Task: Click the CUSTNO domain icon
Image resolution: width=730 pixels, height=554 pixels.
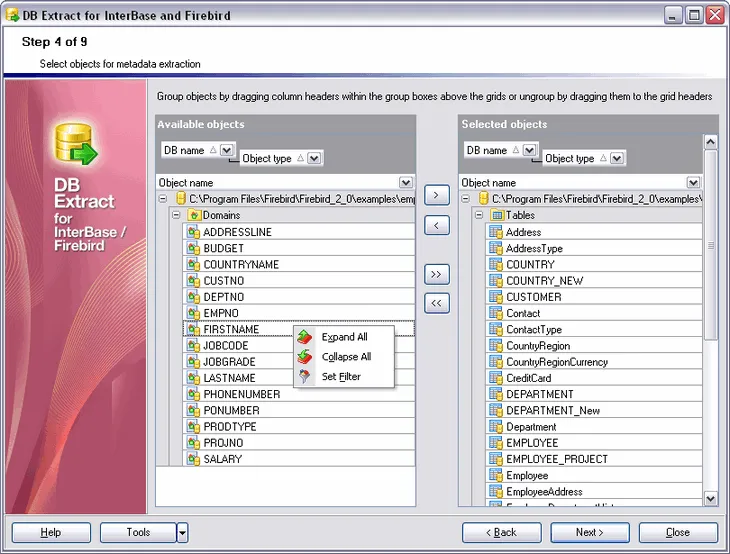Action: pos(193,281)
